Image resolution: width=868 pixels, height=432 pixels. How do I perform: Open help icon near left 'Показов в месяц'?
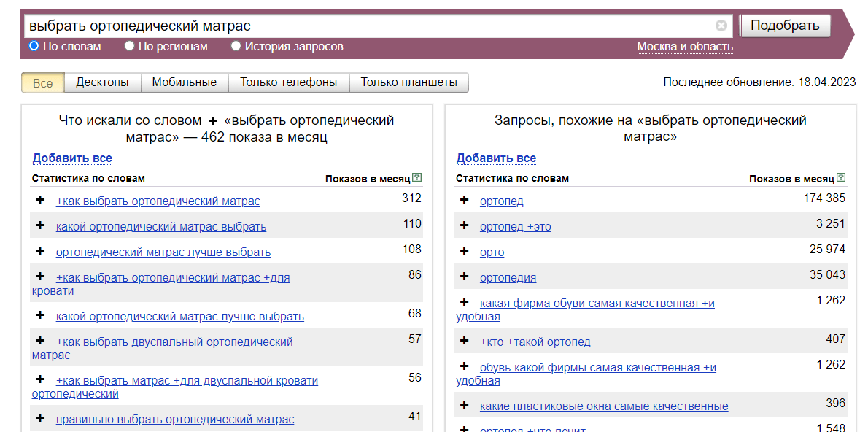417,178
